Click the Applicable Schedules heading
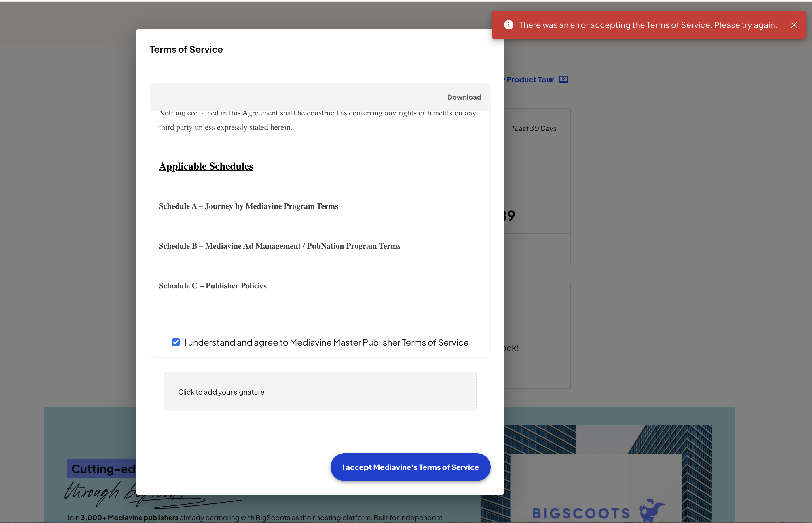 (x=206, y=166)
